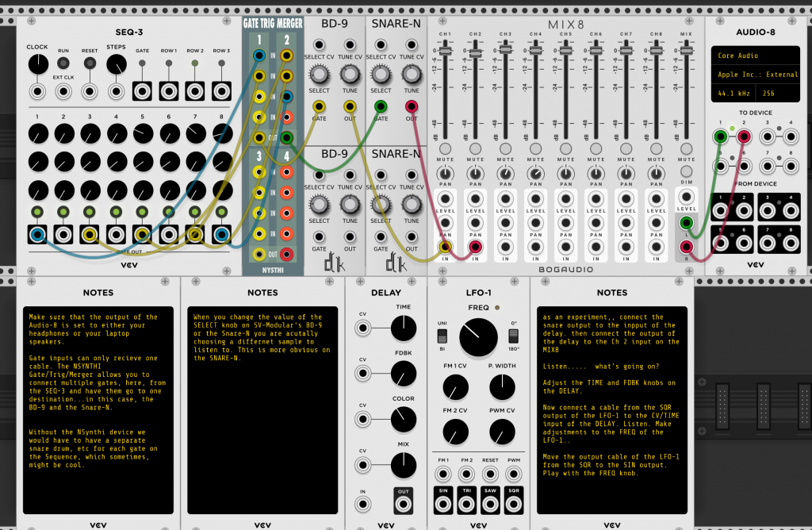Mute the MIX master channel on MIX8
Image resolution: width=812 pixels, height=530 pixels.
[x=686, y=149]
